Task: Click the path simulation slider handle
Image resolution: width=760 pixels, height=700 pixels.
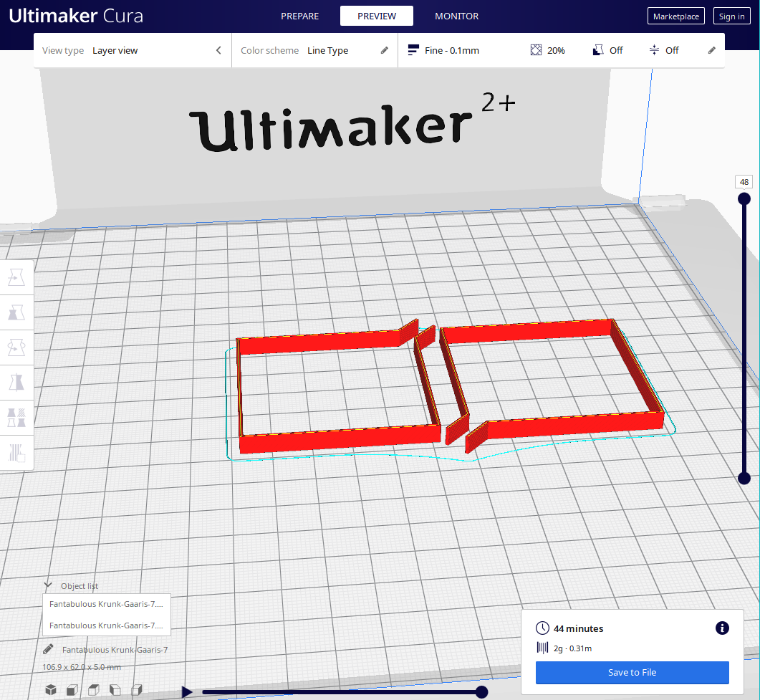Action: (x=481, y=691)
